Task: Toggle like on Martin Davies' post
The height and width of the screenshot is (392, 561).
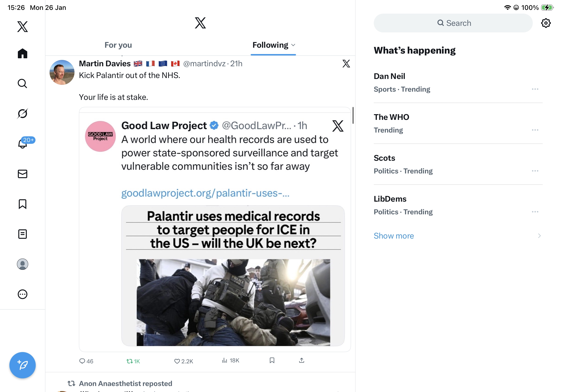Action: tap(177, 361)
